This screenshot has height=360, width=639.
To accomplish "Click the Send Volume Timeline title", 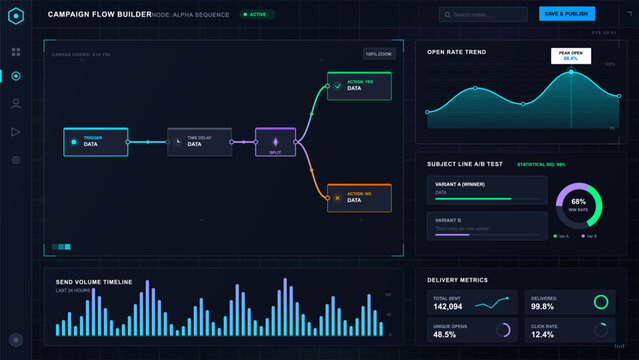I will coord(94,282).
